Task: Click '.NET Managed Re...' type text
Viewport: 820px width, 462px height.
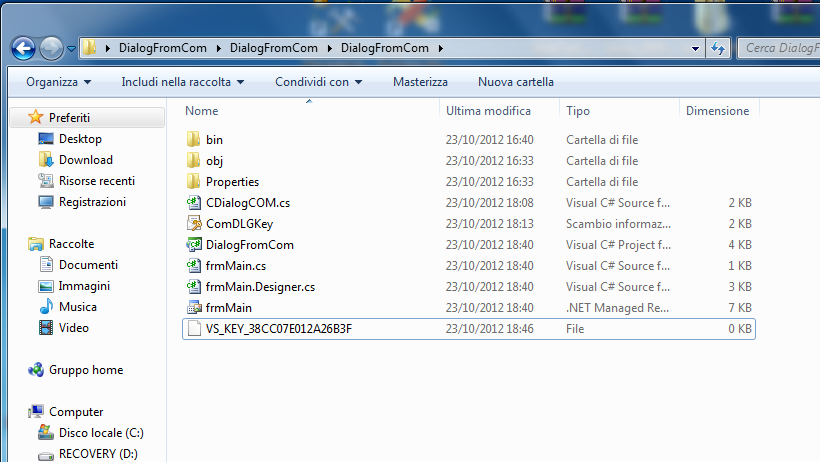Action: (617, 308)
